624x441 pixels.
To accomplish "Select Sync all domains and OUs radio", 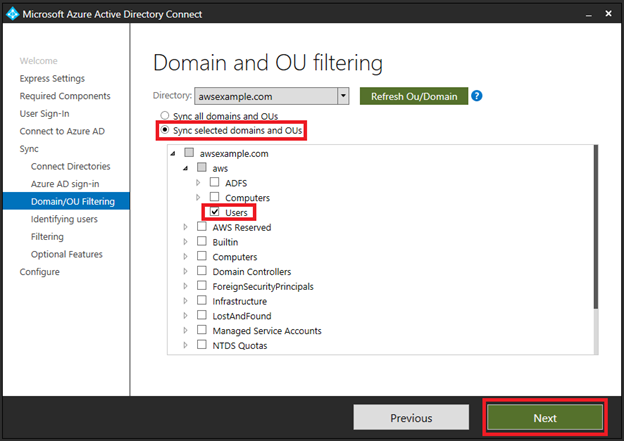I will pos(164,116).
